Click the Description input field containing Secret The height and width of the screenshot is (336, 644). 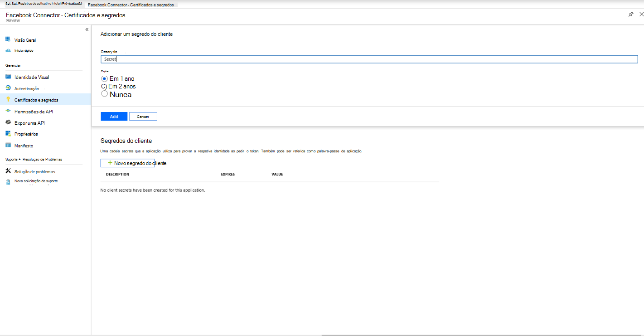pyautogui.click(x=369, y=59)
